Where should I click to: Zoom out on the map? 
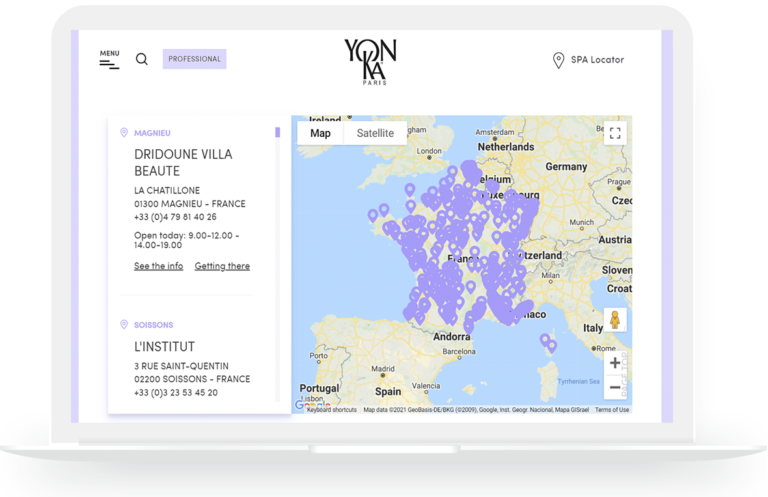[614, 387]
